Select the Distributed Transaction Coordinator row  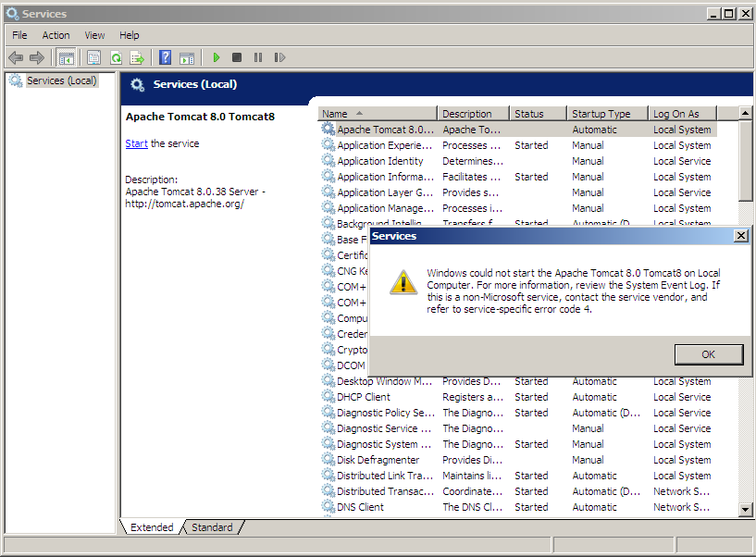[519, 491]
